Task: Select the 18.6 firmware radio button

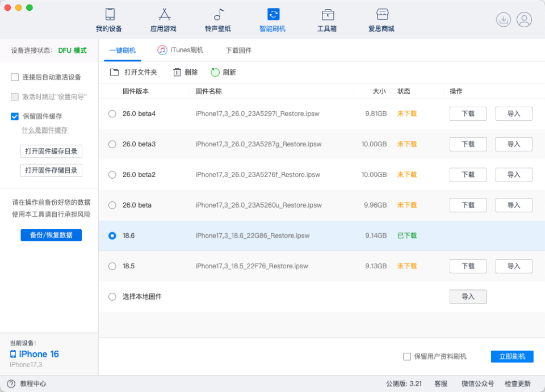Action: tap(112, 236)
